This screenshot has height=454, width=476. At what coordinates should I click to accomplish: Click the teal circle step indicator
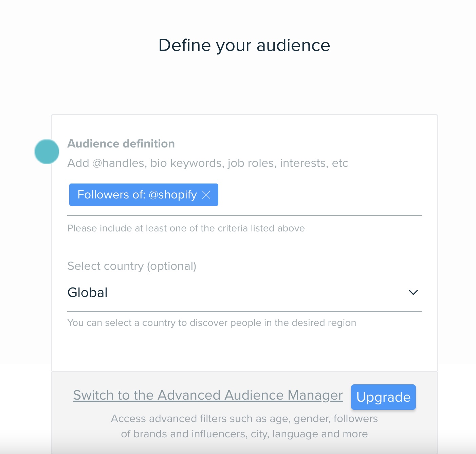(47, 152)
